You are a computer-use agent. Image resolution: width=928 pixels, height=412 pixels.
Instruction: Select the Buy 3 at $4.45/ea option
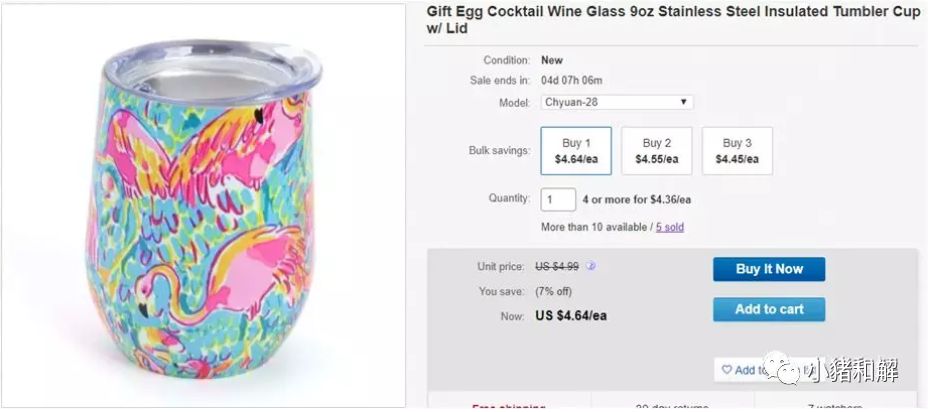pos(737,151)
